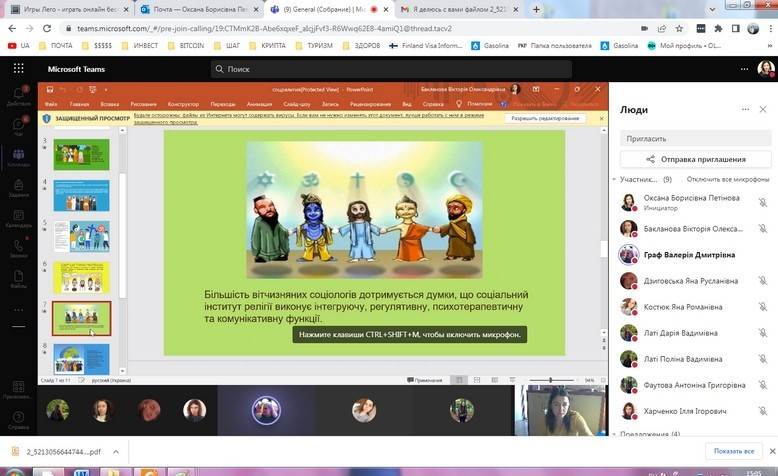Open the downloaded PDF options chevron
Viewport: 778px width, 476px height.
click(x=116, y=452)
